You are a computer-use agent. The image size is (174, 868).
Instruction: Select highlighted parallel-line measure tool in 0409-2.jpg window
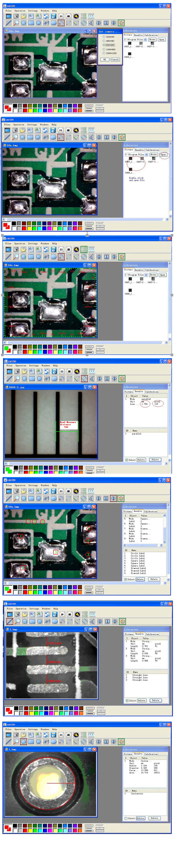pos(84,378)
